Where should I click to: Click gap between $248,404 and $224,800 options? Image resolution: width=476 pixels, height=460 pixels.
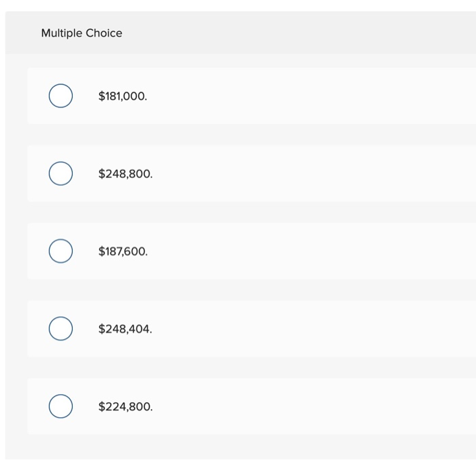[238, 368]
